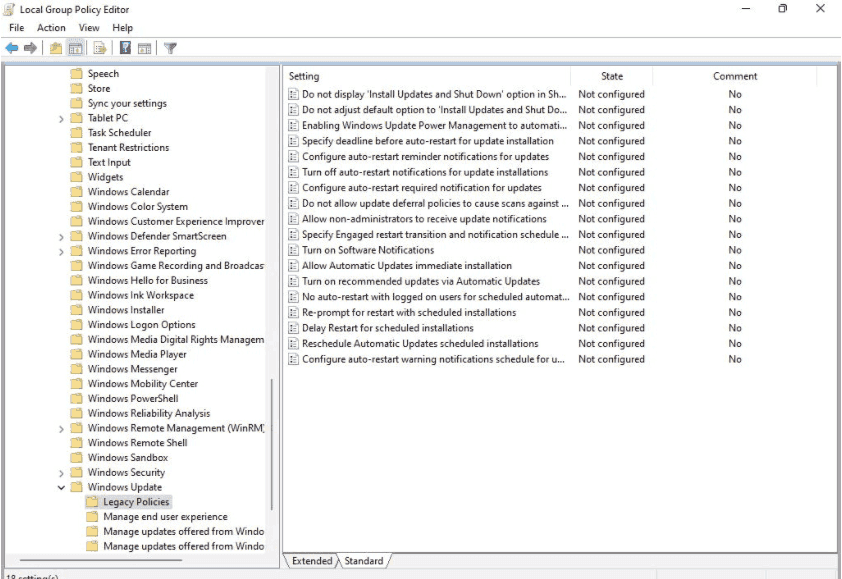The image size is (842, 579).
Task: Click the tree pane vertical scrollbar thumb
Action: (x=272, y=445)
